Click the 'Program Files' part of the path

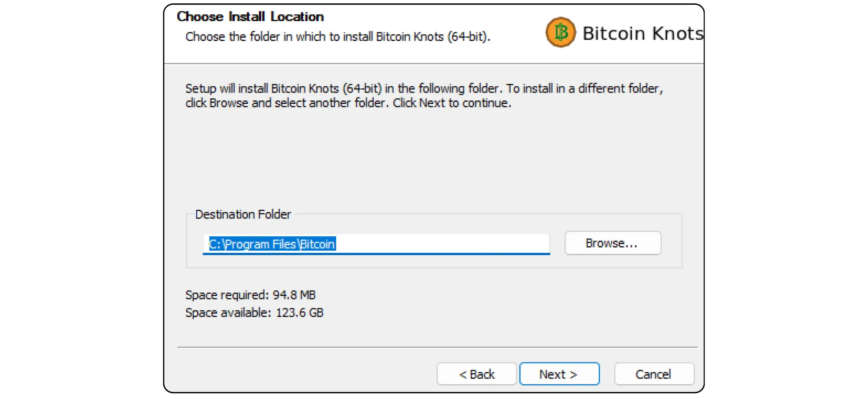(260, 244)
